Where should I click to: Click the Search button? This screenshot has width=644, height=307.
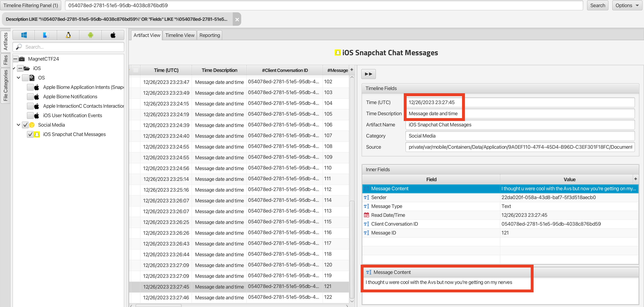[x=597, y=6]
